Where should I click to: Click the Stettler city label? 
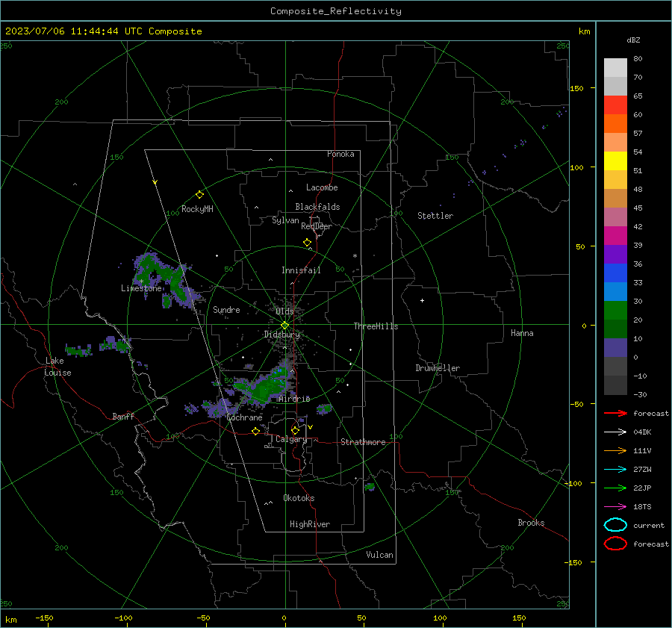pyautogui.click(x=435, y=216)
